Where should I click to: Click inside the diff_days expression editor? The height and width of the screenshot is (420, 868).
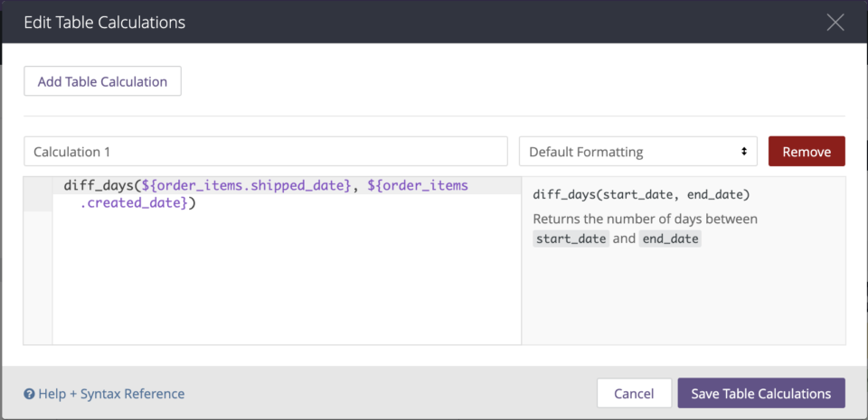pos(287,261)
